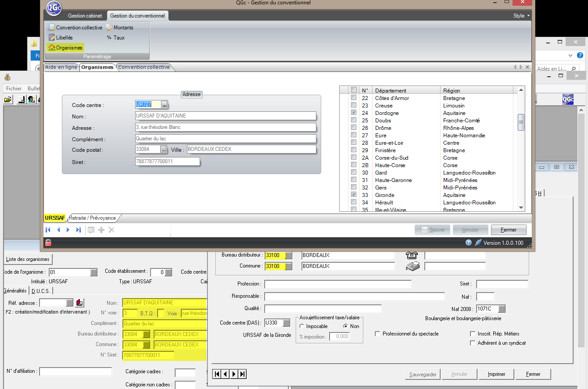Open the Style dropdown menu
The height and width of the screenshot is (389, 588).
click(x=521, y=16)
